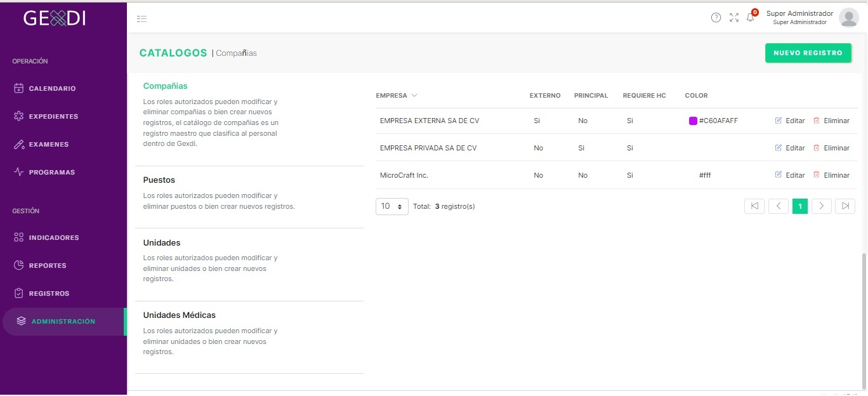Click trash icon for MicroCraft Inc.

tap(817, 175)
